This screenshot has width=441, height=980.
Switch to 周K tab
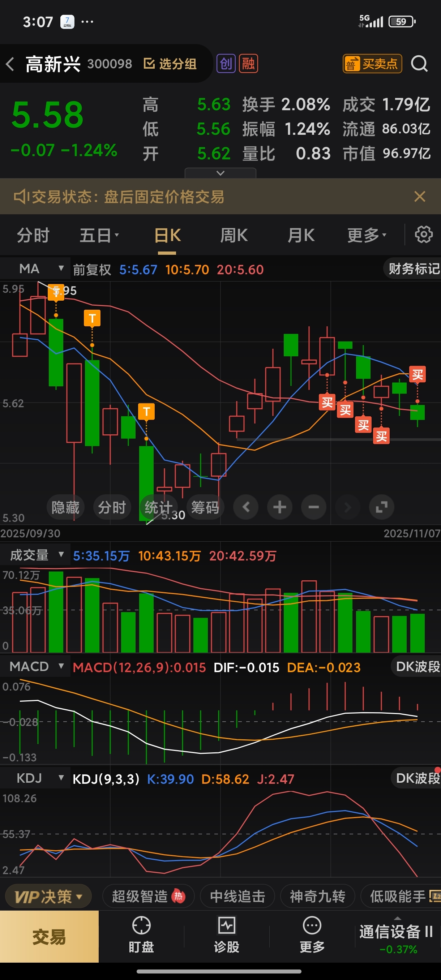point(234,235)
